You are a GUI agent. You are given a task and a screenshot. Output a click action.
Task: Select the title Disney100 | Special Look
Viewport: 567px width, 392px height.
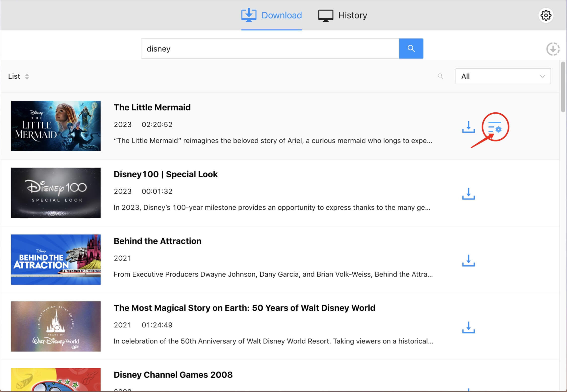coord(166,174)
